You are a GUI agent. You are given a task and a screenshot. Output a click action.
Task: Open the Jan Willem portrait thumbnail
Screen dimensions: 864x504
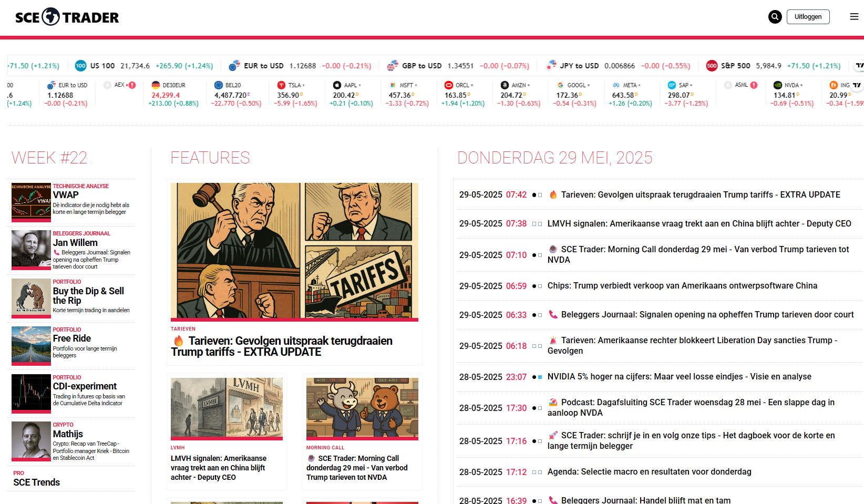31,250
